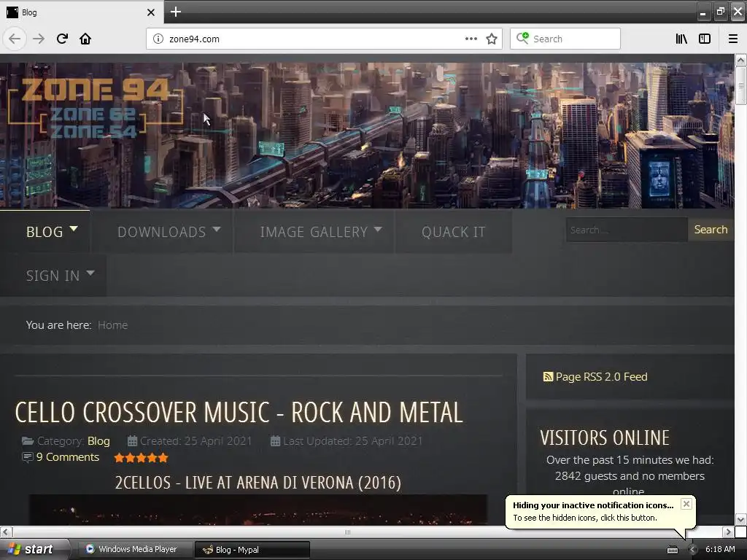Click the browser toolbar Search box

pos(565,39)
